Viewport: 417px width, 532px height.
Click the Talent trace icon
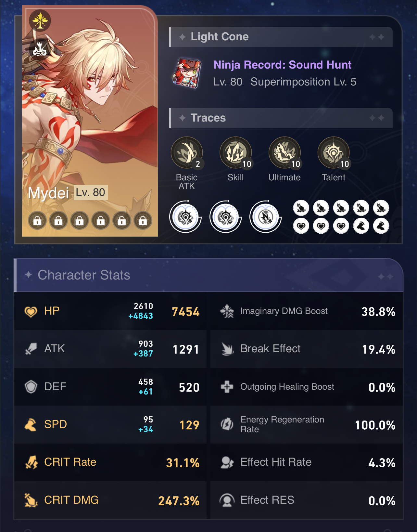click(x=334, y=152)
